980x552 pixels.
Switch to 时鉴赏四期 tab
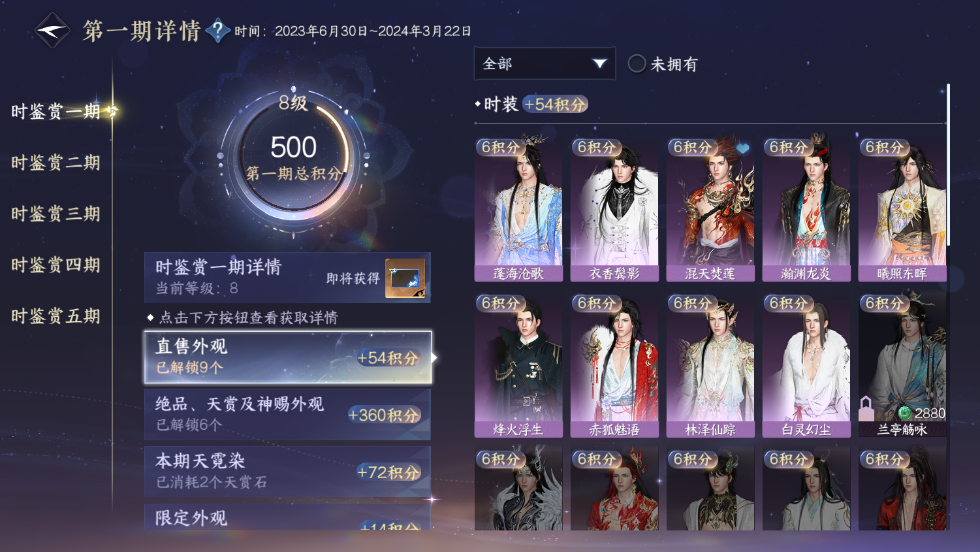55,265
